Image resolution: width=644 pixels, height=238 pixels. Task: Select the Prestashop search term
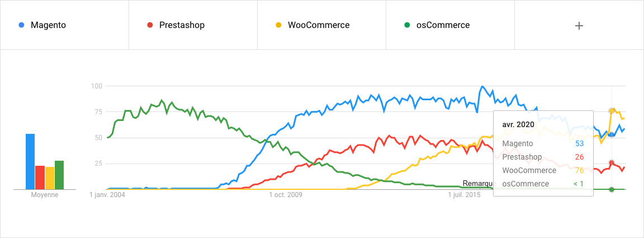click(182, 25)
